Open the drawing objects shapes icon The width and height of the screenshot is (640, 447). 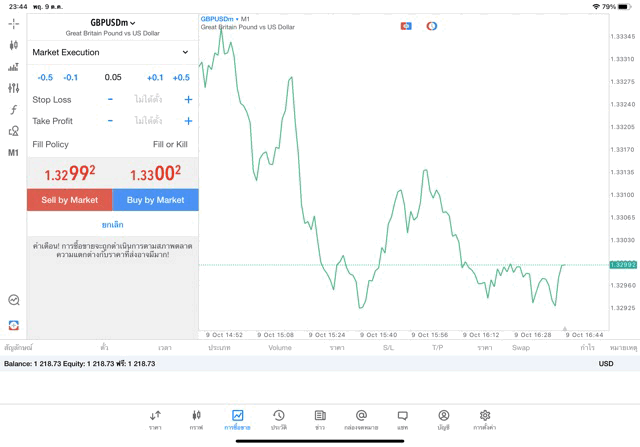pos(13,131)
